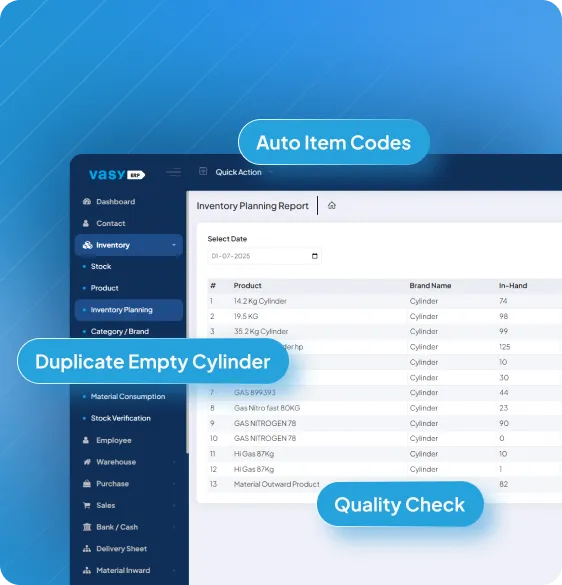Open Sales menu label
This screenshot has width=562, height=585.
pyautogui.click(x=106, y=505)
